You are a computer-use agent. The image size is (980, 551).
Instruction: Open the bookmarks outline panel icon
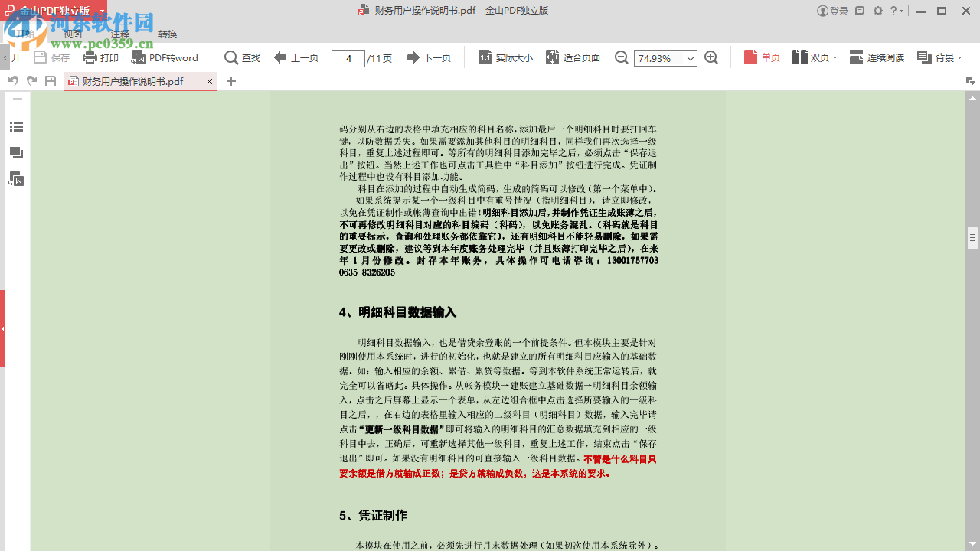[x=16, y=127]
